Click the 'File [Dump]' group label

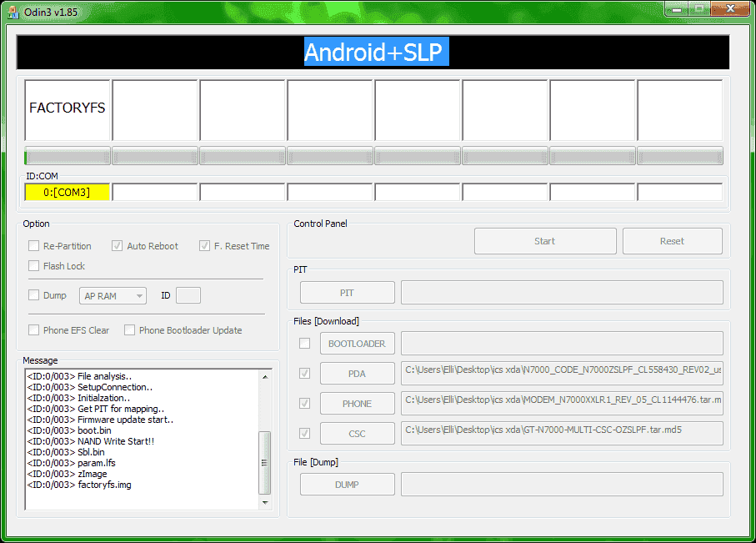point(316,462)
